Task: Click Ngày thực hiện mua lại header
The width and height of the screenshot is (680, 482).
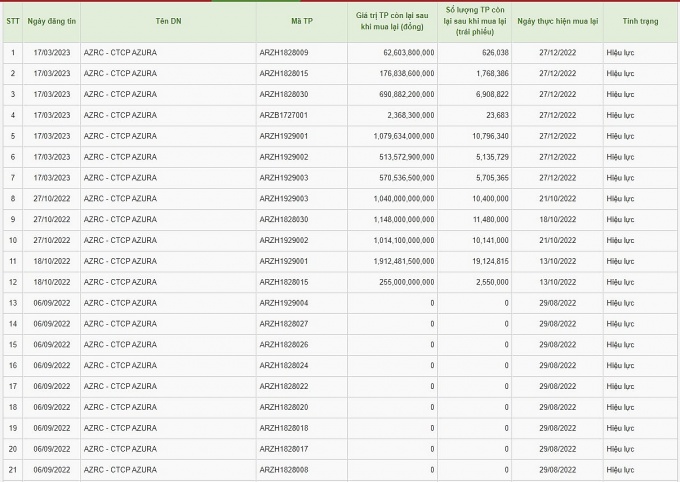Action: coord(557,20)
